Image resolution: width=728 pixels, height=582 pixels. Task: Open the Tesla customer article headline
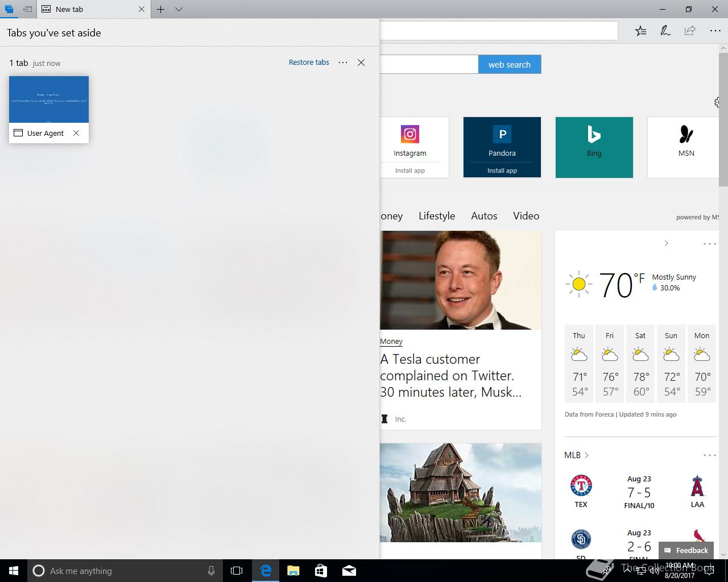[451, 376]
